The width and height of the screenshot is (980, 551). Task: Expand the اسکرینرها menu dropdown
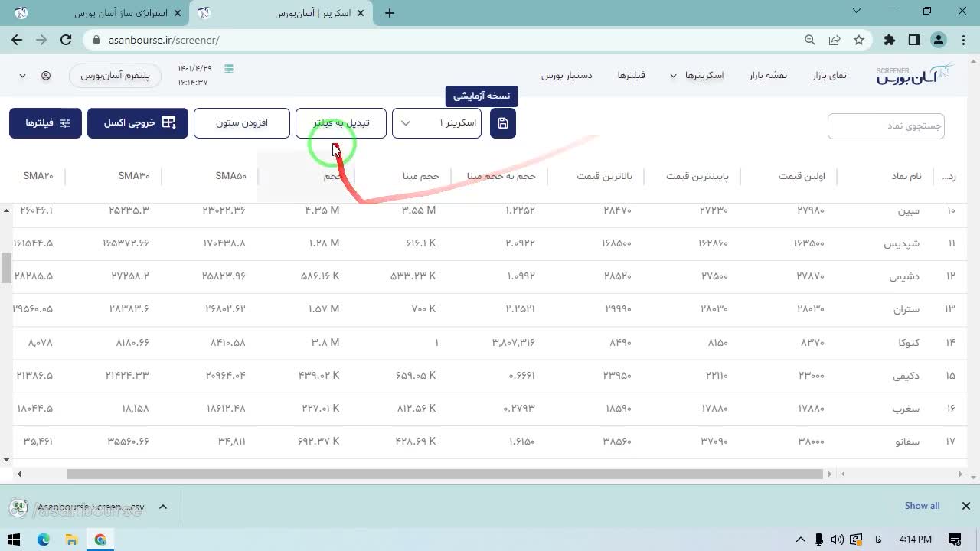point(697,75)
